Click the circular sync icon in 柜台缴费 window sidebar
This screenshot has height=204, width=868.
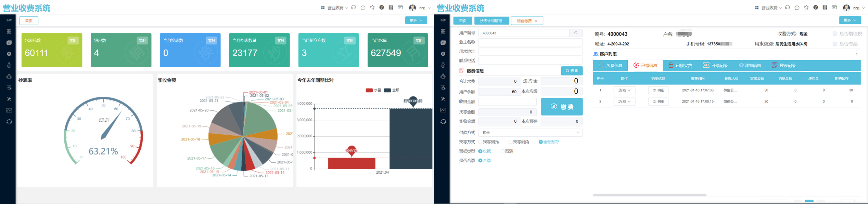pos(443,122)
